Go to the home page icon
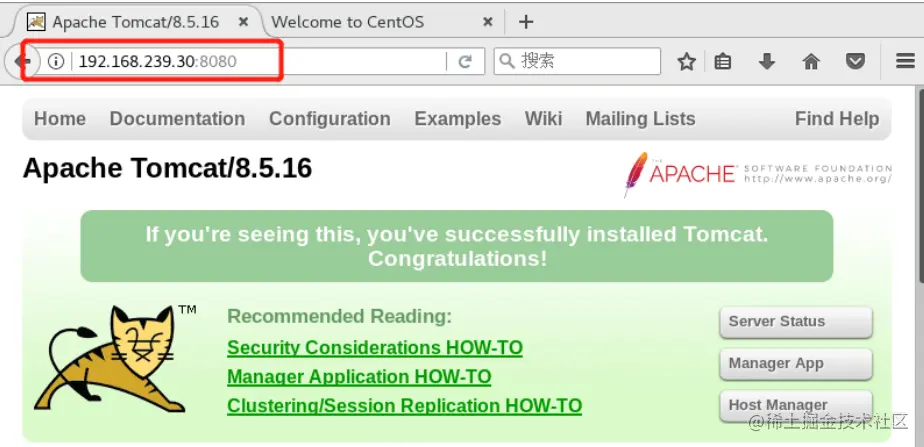The height and width of the screenshot is (447, 924). pyautogui.click(x=811, y=61)
